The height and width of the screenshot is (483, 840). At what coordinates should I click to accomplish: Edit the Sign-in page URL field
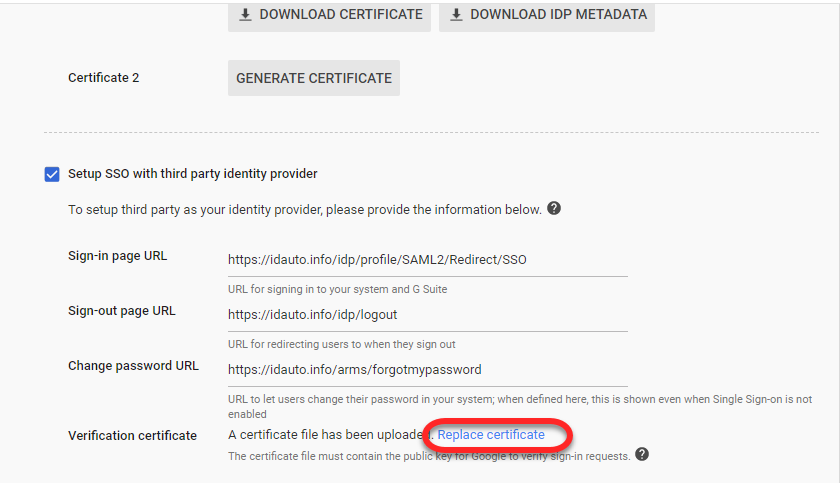click(x=428, y=260)
